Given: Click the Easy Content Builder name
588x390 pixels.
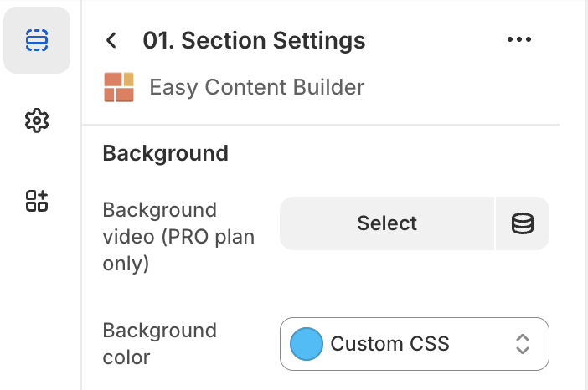Looking at the screenshot, I should click(x=256, y=87).
